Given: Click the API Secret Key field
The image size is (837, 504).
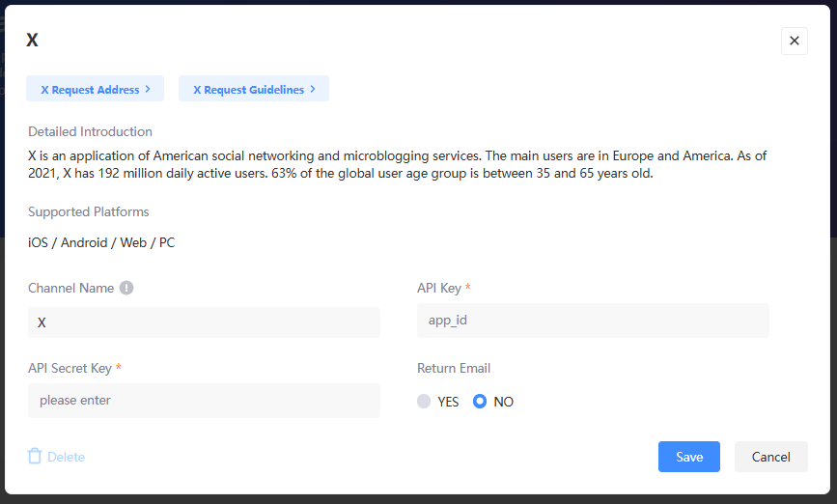Looking at the screenshot, I should [x=204, y=400].
